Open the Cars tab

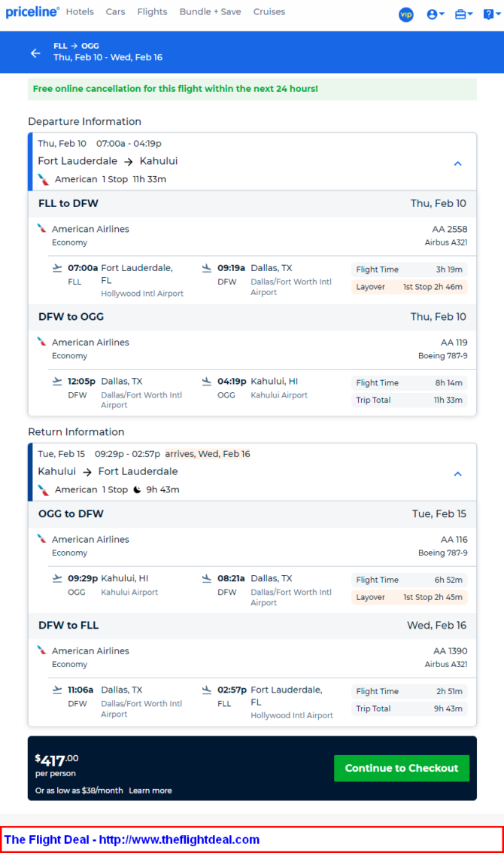point(115,12)
